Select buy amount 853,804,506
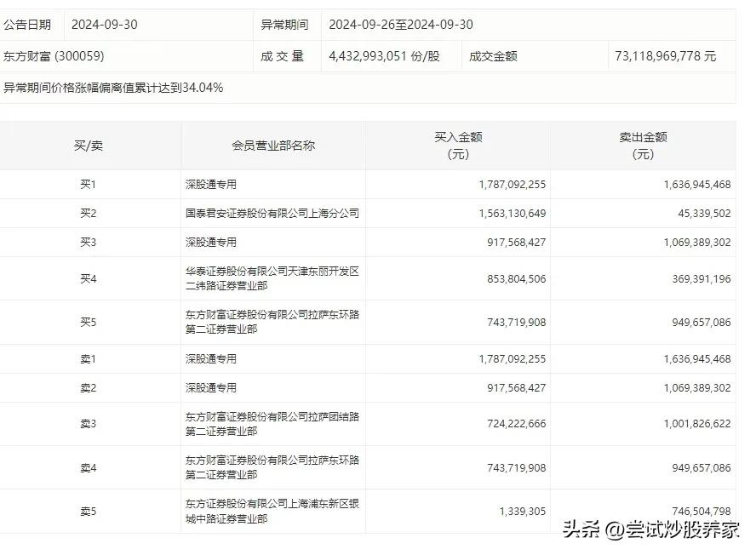The height and width of the screenshot is (555, 756). tap(517, 278)
